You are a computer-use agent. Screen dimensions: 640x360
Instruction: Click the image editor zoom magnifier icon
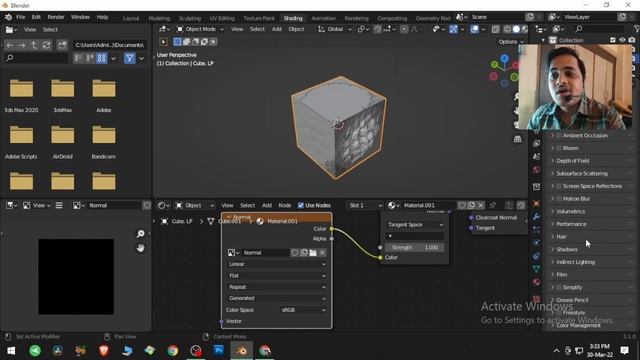tap(140, 233)
